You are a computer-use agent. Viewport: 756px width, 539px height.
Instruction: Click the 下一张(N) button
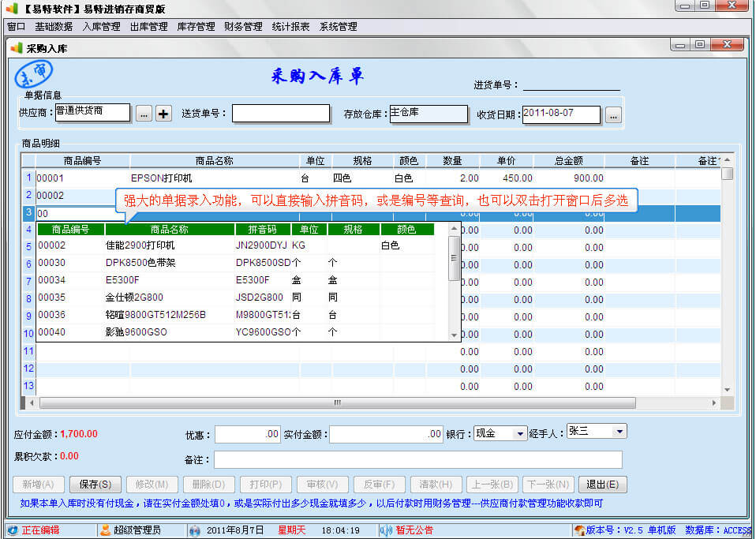548,485
